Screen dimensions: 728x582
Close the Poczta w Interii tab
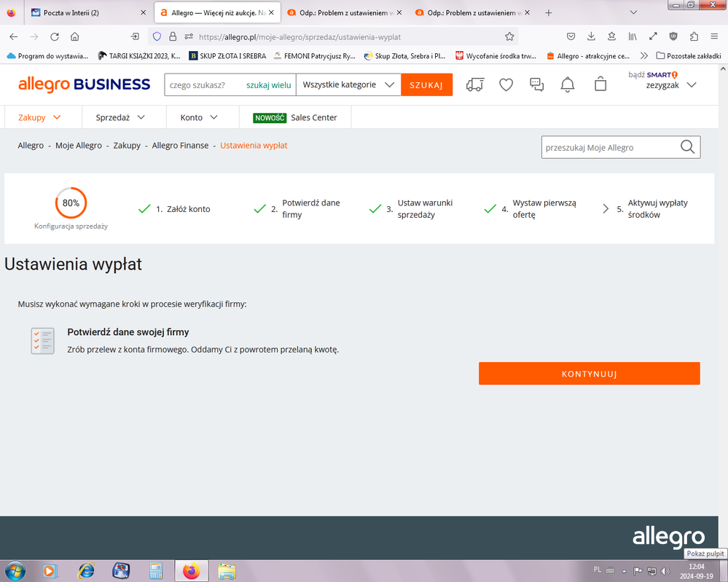click(x=143, y=12)
